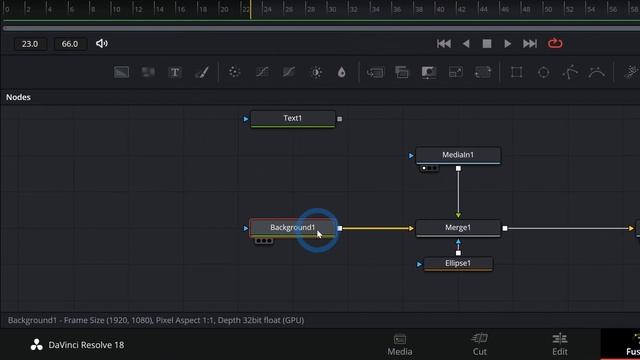Add a Blur node using the drop icon

pyautogui.click(x=342, y=72)
